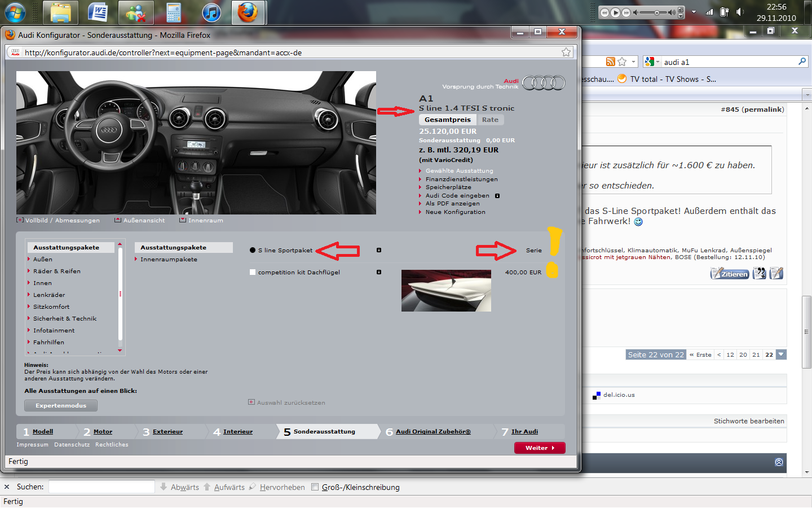Click info icon beside Audi Code eingeben

pos(497,196)
